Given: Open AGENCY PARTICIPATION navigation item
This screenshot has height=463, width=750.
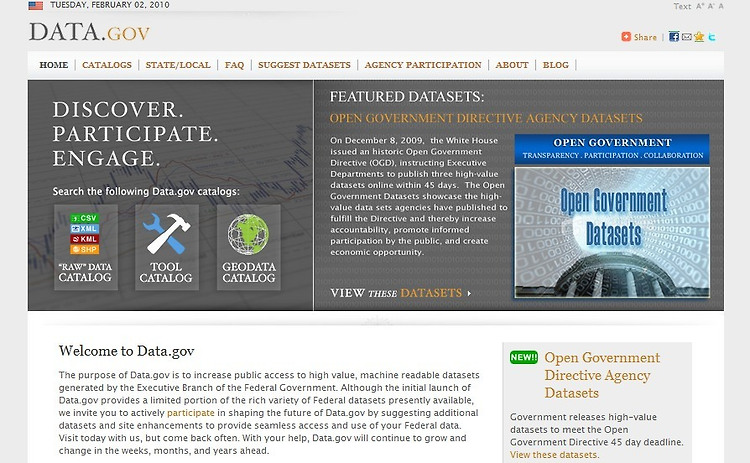Looking at the screenshot, I should pos(423,65).
